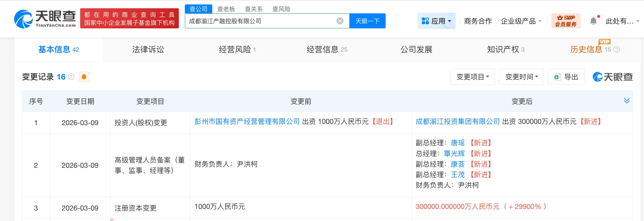The width and height of the screenshot is (644, 221).
Task: Open the SVIP 会员服务 badge
Action: (x=566, y=21)
